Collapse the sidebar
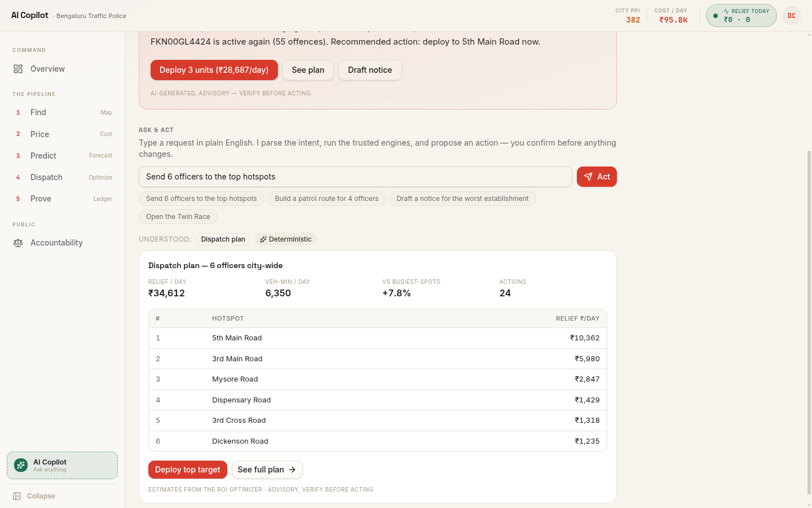The width and height of the screenshot is (812, 508). [x=63, y=496]
